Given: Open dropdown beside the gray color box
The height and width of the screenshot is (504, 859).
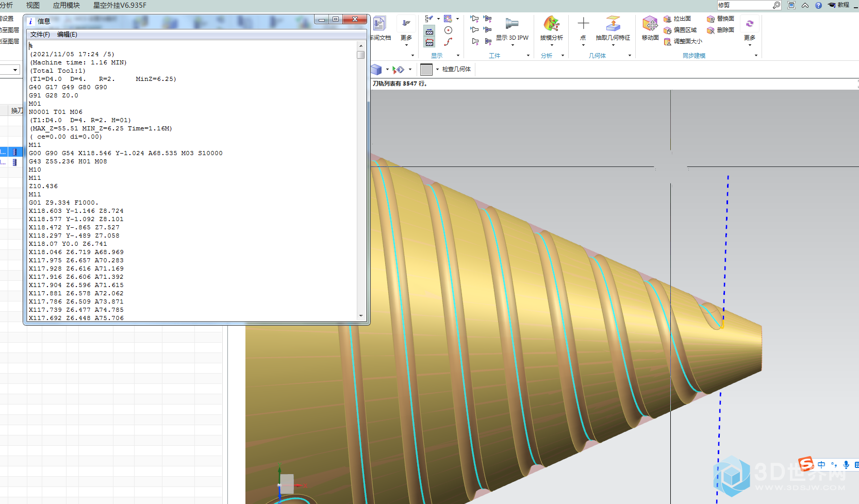Looking at the screenshot, I should (437, 70).
